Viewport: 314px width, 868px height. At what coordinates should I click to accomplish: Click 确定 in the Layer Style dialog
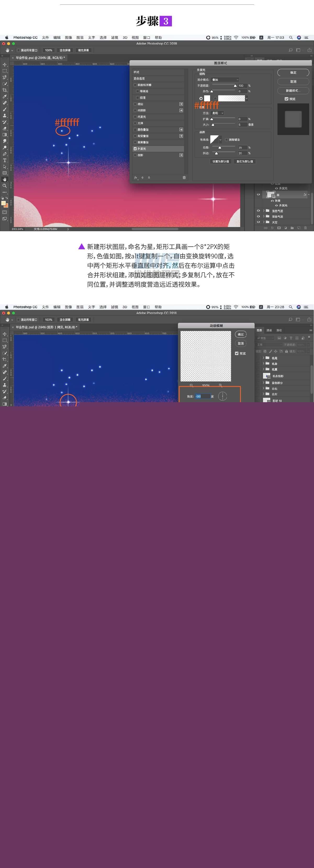point(293,73)
